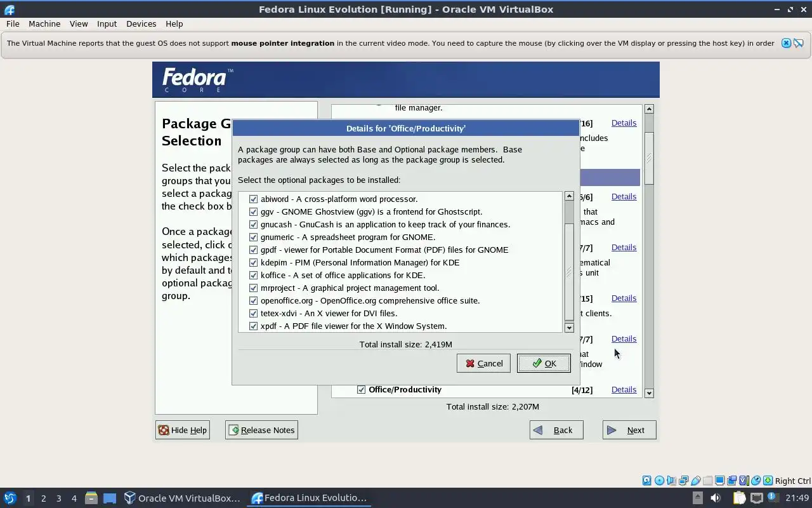Open the Details link beside [6/6]
Screen dimensions: 812x508
[624, 196]
